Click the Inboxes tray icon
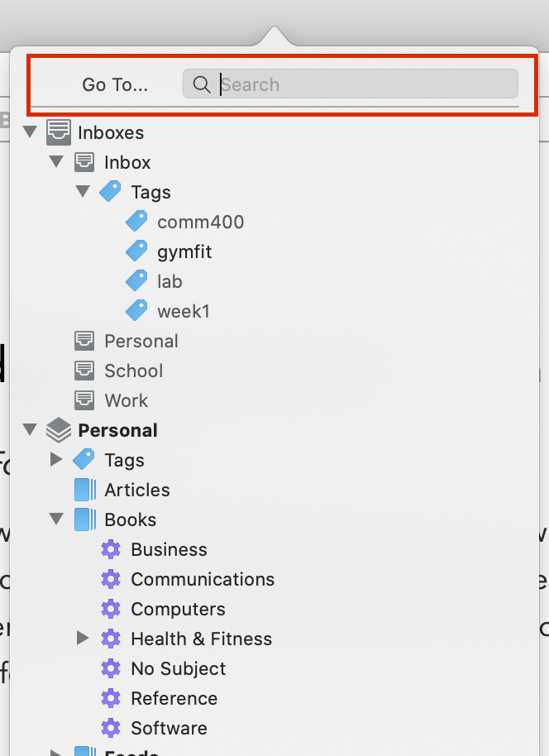 (x=59, y=132)
